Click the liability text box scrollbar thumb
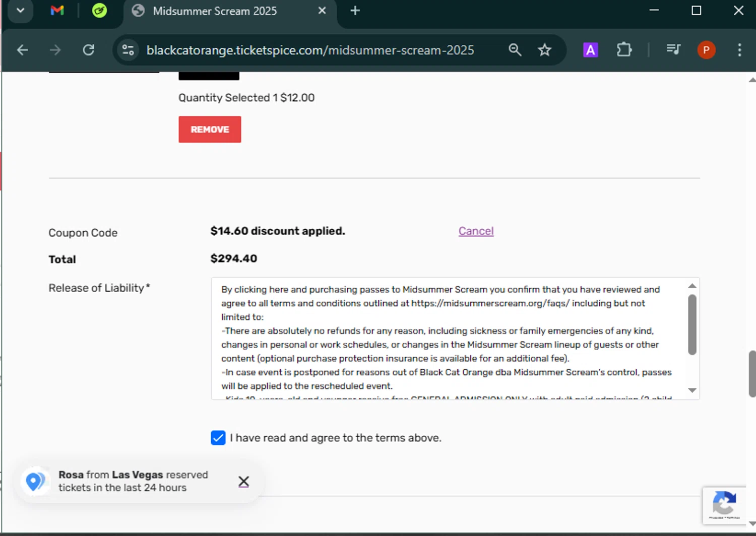The image size is (756, 536). click(x=692, y=325)
